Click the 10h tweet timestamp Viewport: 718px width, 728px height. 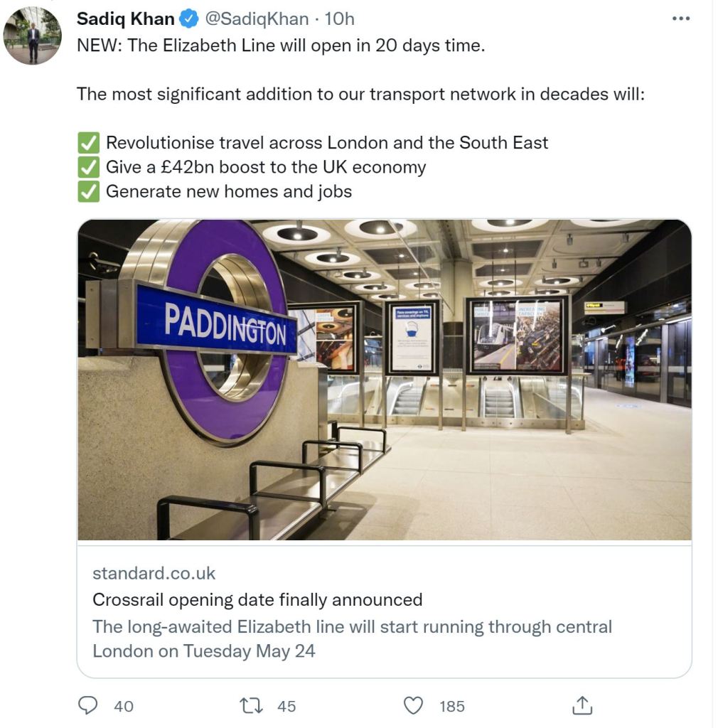click(x=339, y=19)
